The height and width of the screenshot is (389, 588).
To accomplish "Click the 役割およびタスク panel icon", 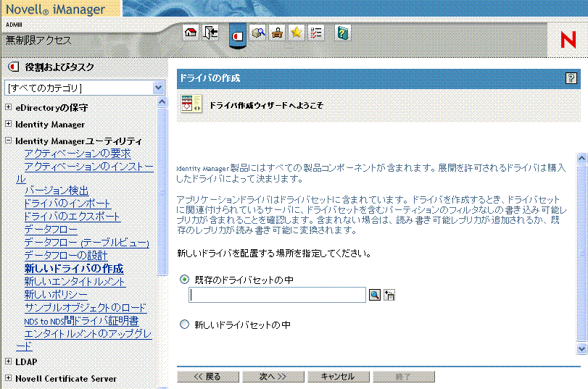I will [14, 67].
